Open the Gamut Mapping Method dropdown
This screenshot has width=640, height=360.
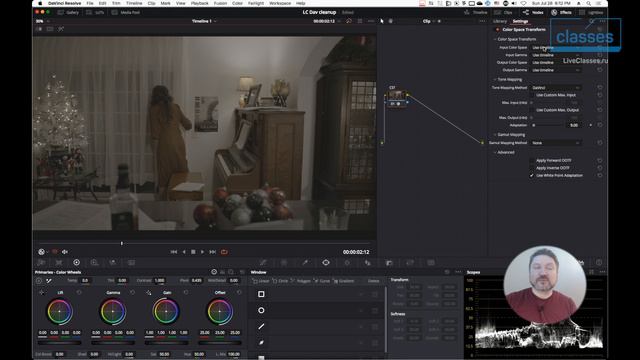click(x=556, y=143)
